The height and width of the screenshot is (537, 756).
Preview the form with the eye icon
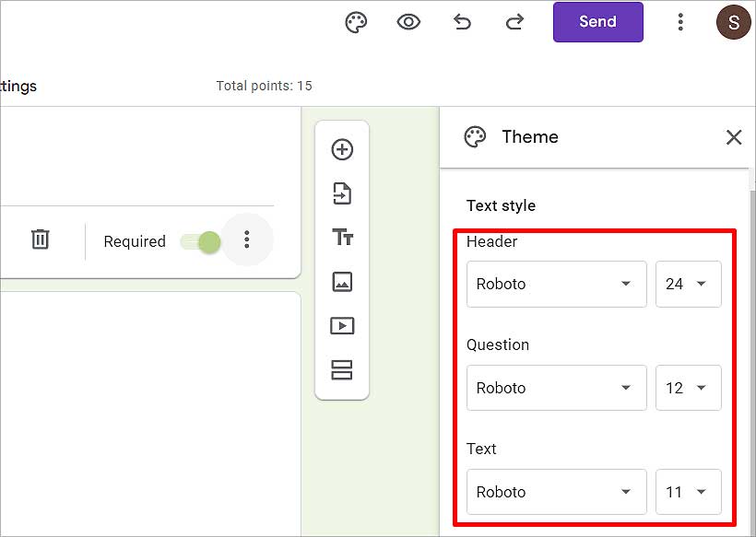tap(408, 22)
